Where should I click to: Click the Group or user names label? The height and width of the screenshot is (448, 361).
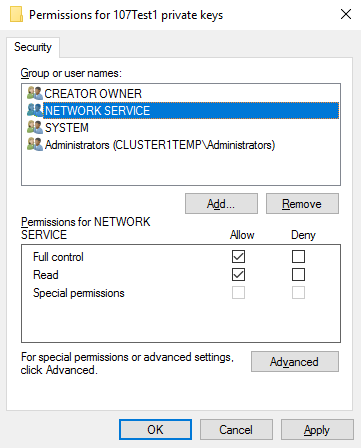click(x=71, y=73)
